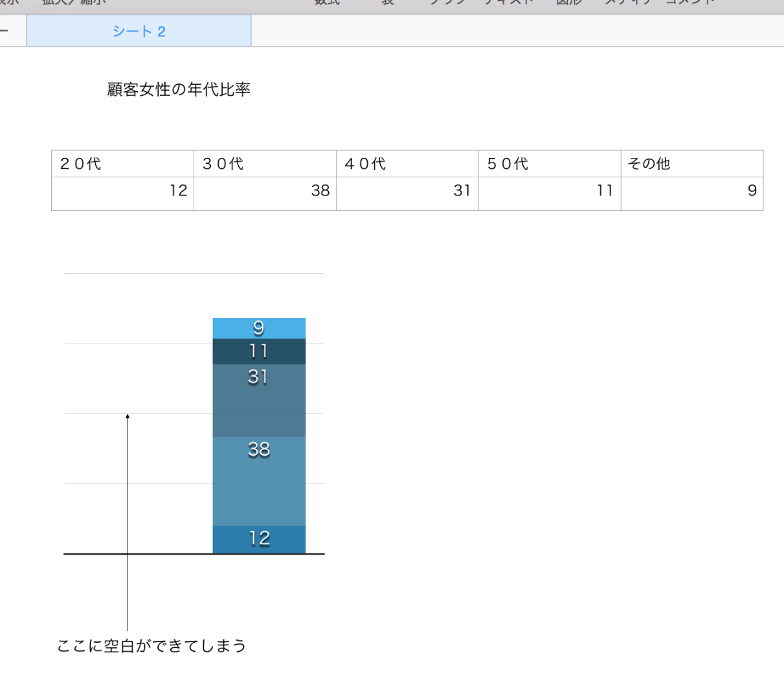Click the table cell containing 12
Image resolution: width=784 pixels, height=699 pixels.
pyautogui.click(x=122, y=194)
